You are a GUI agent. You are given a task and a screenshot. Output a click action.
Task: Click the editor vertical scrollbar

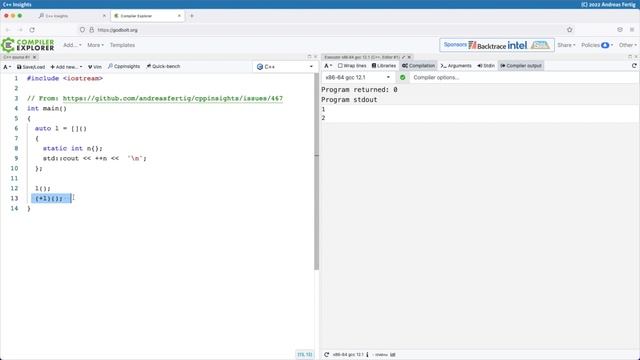[x=316, y=171]
